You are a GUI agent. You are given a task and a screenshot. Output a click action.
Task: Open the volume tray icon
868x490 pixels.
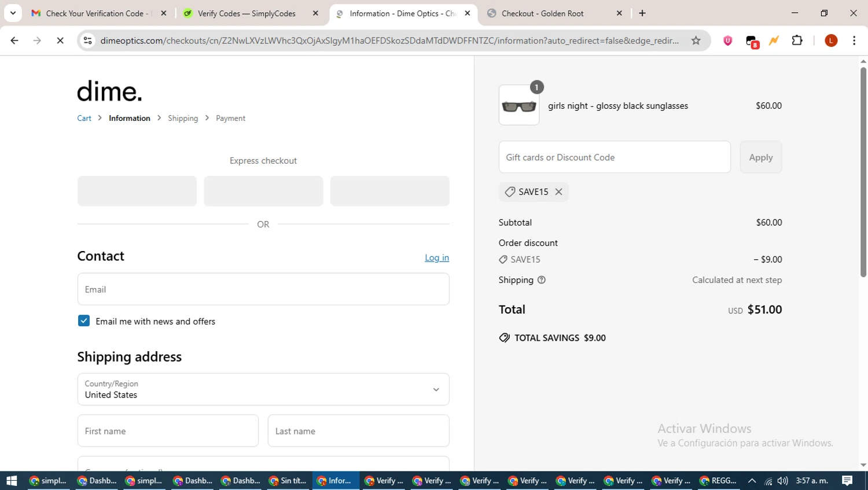pos(782,481)
